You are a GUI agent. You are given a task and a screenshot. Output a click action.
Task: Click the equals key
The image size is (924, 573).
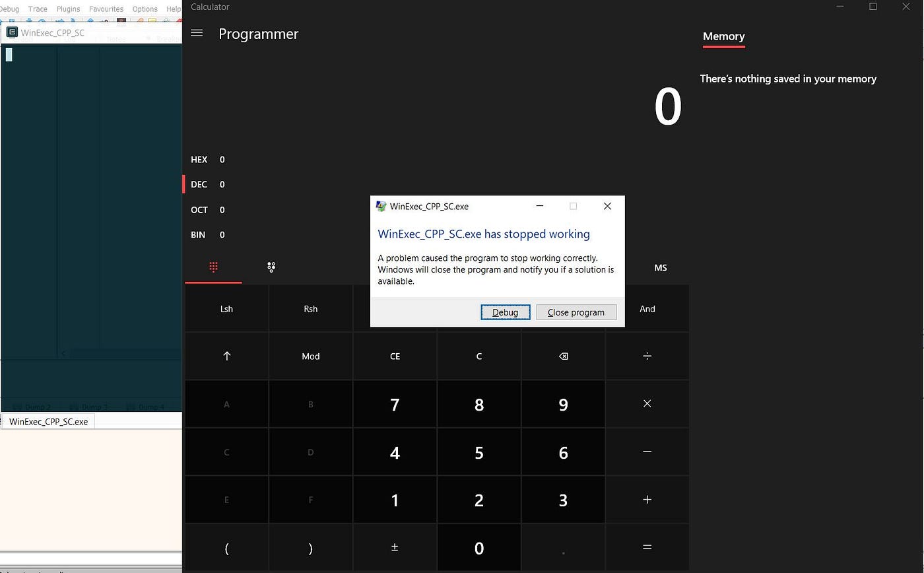click(x=647, y=547)
